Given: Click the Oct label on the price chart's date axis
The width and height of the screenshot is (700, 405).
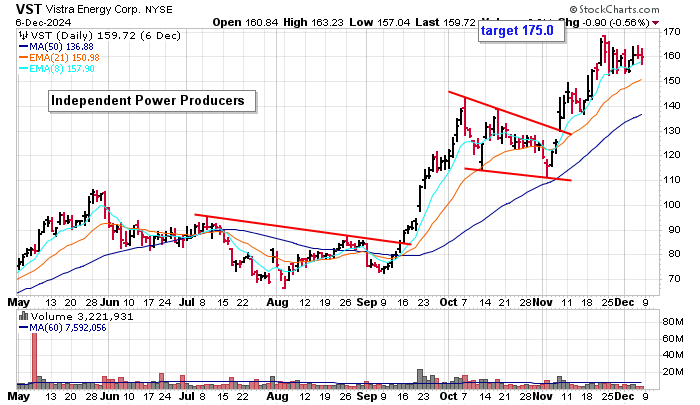Looking at the screenshot, I should coord(448,302).
